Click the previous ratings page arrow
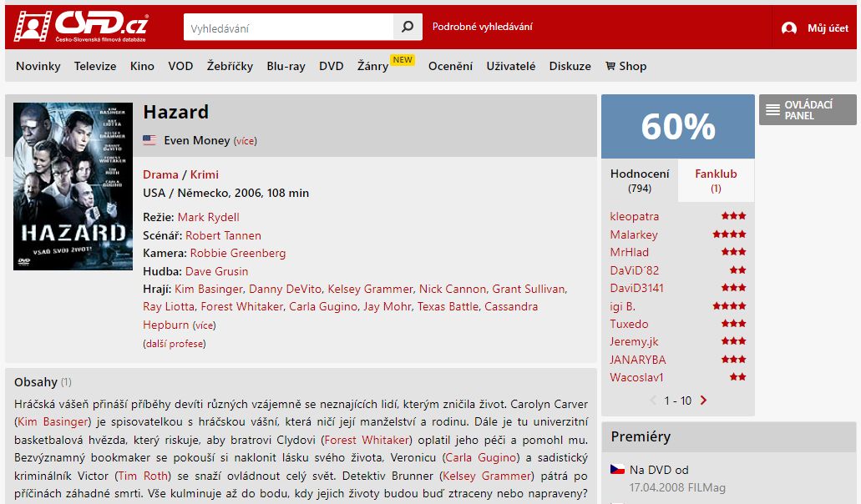The image size is (861, 504). [653, 401]
